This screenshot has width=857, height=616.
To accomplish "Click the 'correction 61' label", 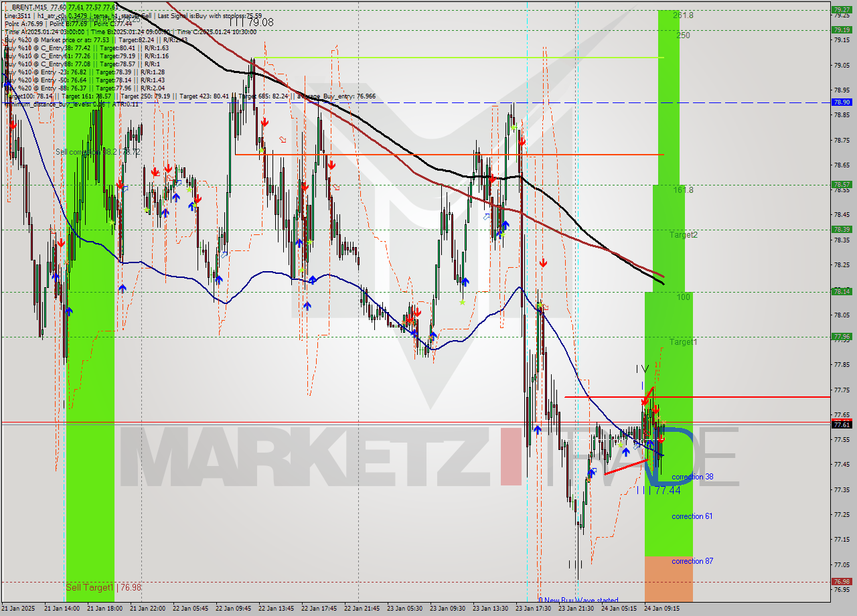I will 692,516.
